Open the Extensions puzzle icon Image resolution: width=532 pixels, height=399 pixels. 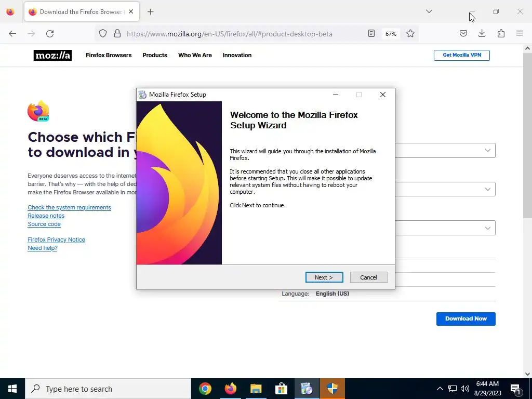(501, 33)
